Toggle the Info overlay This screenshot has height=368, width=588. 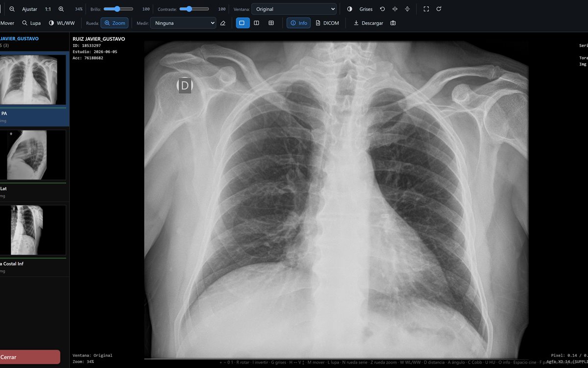(298, 23)
